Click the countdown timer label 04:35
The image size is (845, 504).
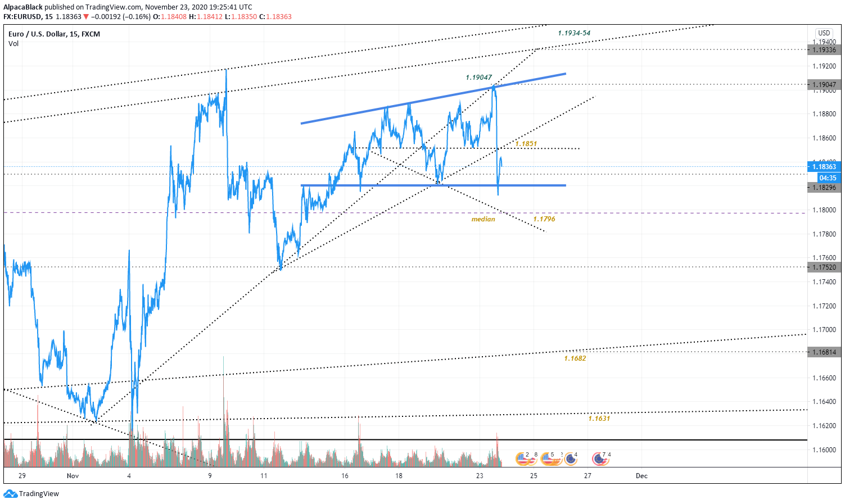tap(828, 178)
